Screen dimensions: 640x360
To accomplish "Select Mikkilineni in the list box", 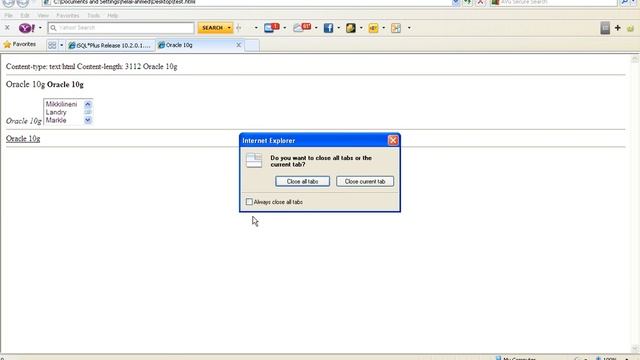I will (61, 104).
